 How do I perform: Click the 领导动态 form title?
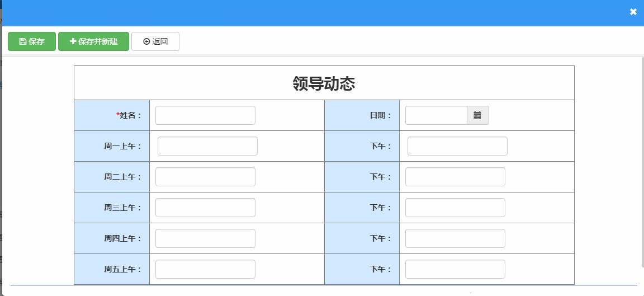(x=324, y=83)
